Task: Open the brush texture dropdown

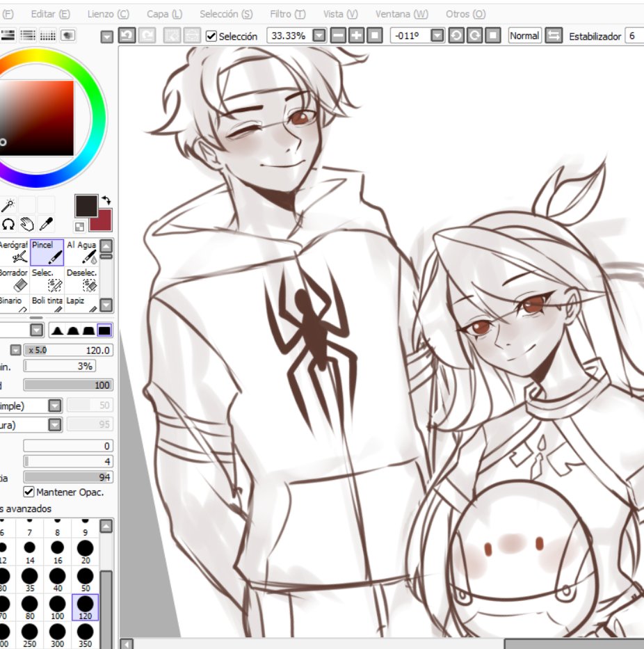Action: (x=55, y=424)
